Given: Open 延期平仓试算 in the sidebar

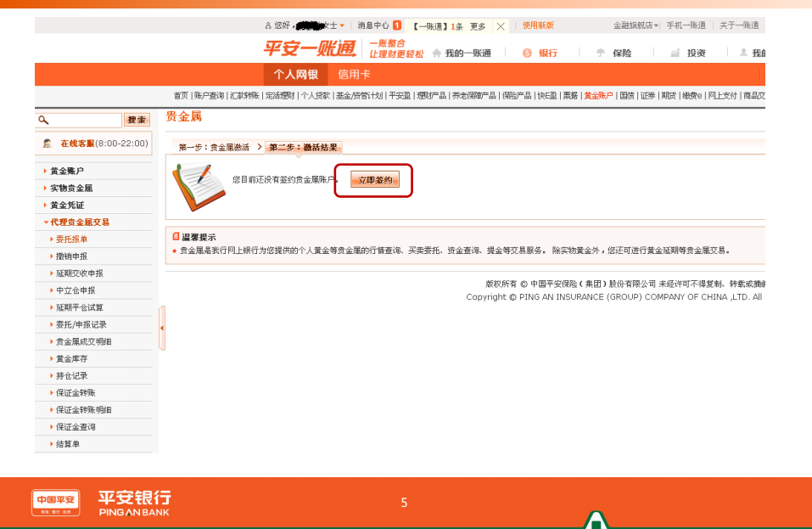Looking at the screenshot, I should [80, 307].
